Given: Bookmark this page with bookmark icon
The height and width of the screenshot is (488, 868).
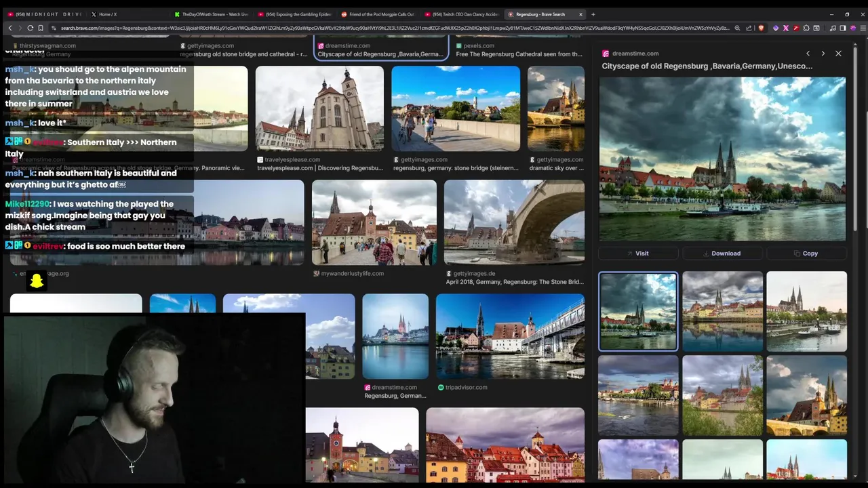Looking at the screenshot, I should pos(41,28).
